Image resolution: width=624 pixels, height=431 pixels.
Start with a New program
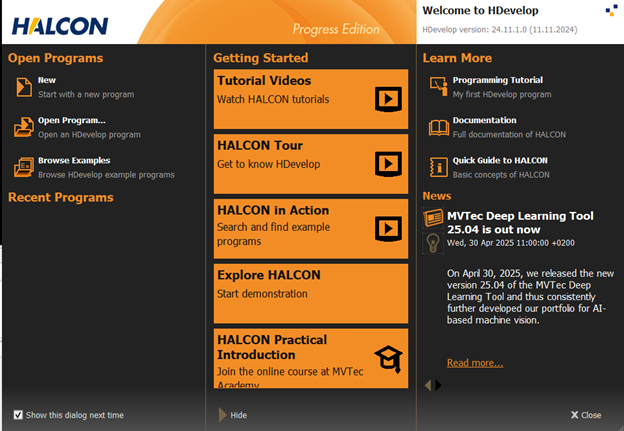point(47,80)
